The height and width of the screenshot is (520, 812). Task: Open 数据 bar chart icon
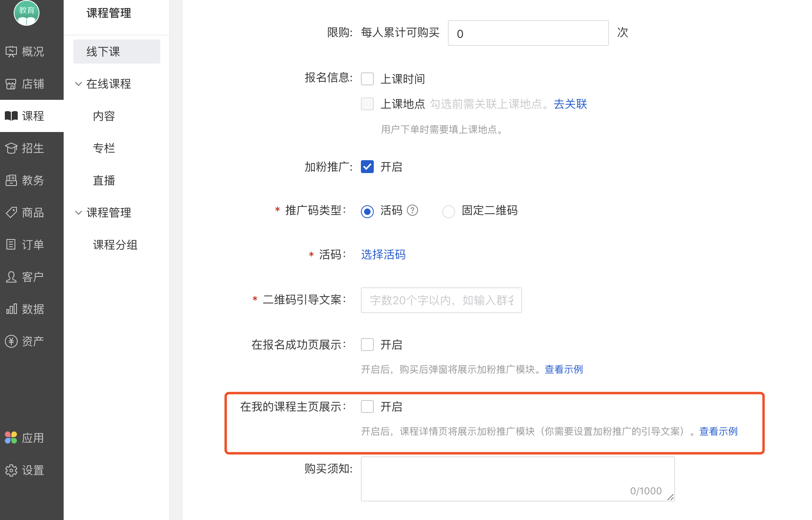click(x=11, y=309)
